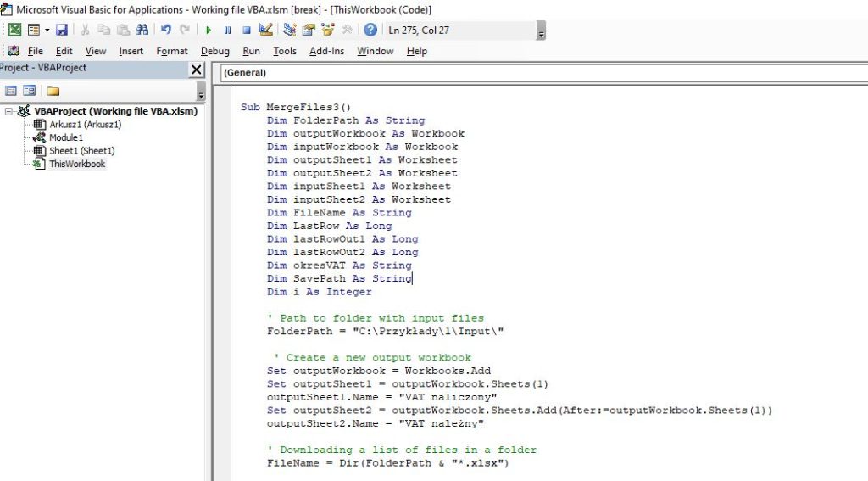Open the Project Explorer toolbar icon
Viewport: 868px width, 481px height.
click(290, 30)
